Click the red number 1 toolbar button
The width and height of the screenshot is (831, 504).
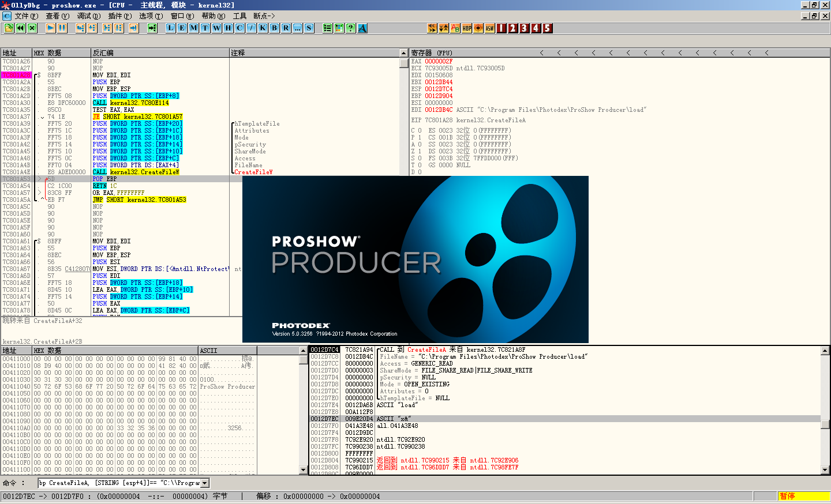pyautogui.click(x=501, y=28)
